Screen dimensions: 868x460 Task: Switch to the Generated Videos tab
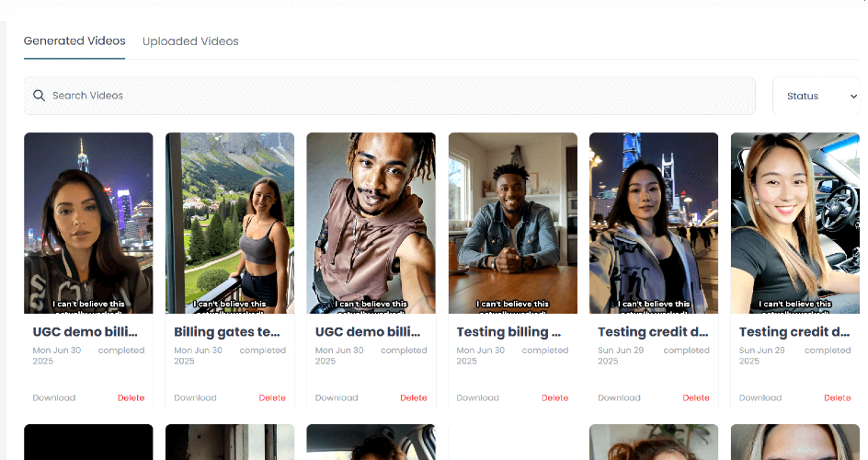click(74, 41)
